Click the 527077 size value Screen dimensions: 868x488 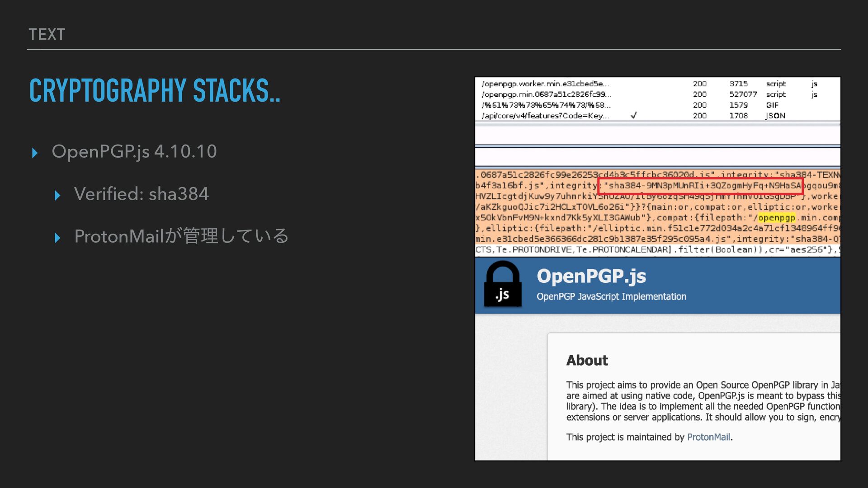pyautogui.click(x=742, y=94)
